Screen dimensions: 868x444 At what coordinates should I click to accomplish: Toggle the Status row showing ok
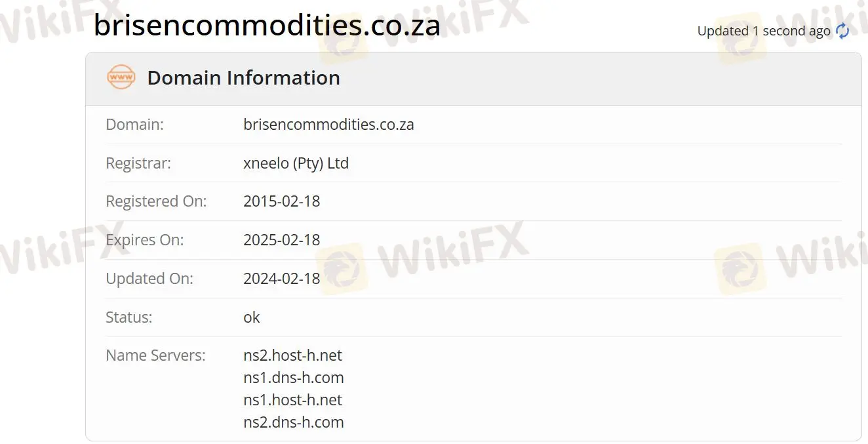[x=251, y=317]
